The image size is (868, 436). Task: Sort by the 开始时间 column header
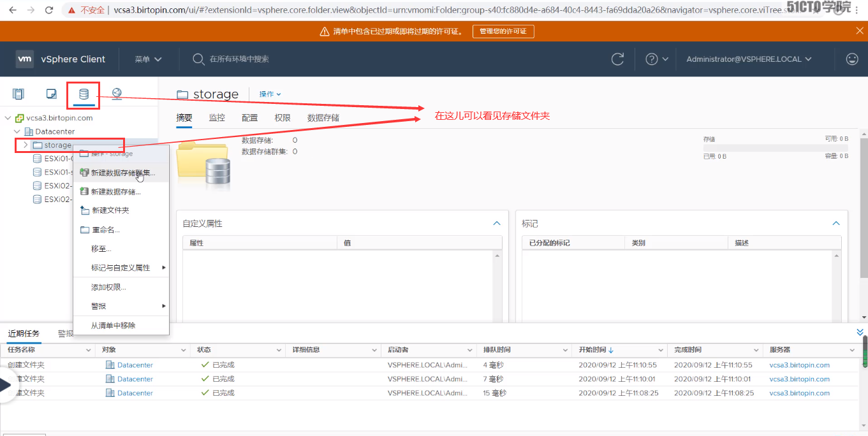coord(593,350)
